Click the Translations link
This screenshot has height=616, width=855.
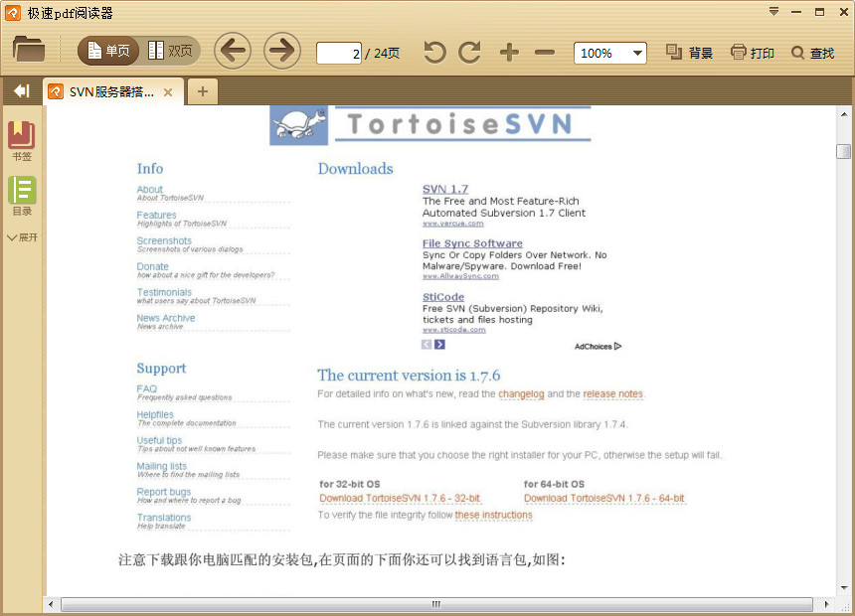click(x=164, y=518)
